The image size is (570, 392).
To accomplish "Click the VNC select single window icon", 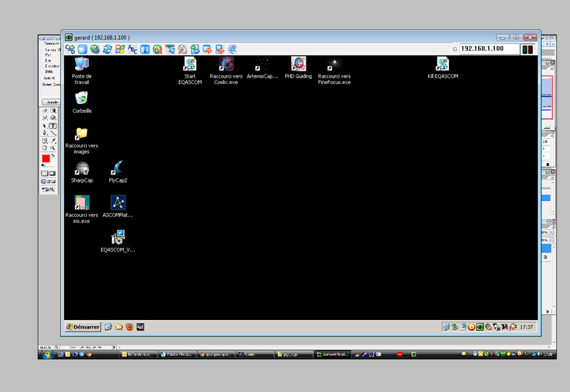I will [x=207, y=49].
